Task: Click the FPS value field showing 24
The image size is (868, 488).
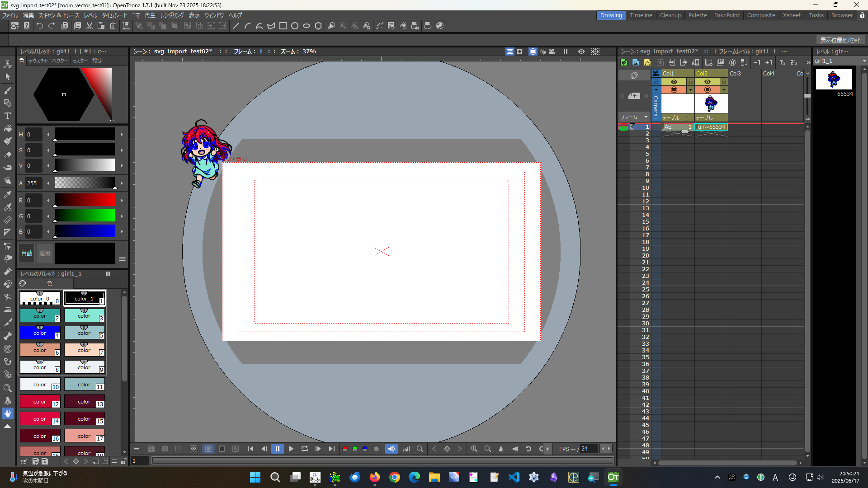Action: click(x=588, y=449)
